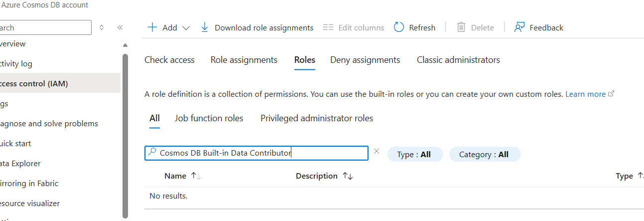Viewport: 644px width, 221px height.
Task: Open the Type : All filter
Action: pyautogui.click(x=414, y=154)
